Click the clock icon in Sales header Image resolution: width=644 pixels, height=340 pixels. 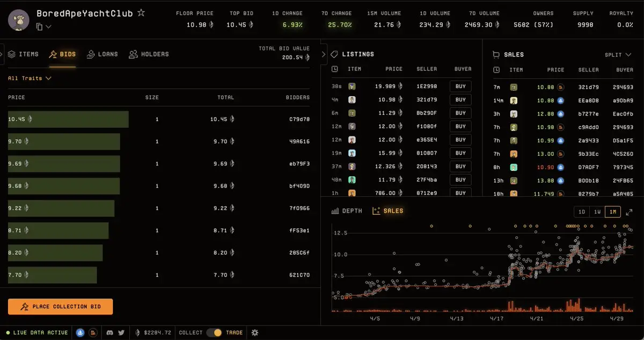pyautogui.click(x=496, y=70)
